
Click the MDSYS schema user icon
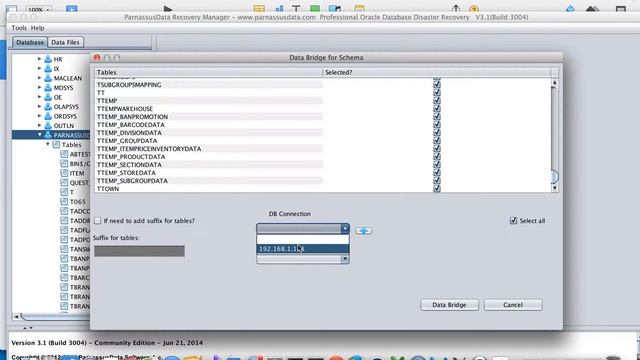tap(48, 88)
